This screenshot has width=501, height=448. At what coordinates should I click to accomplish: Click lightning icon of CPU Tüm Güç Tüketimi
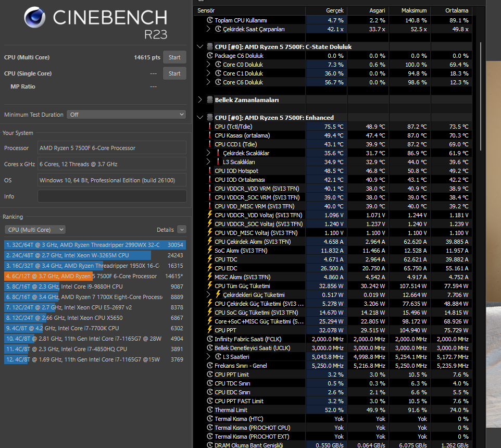210,285
